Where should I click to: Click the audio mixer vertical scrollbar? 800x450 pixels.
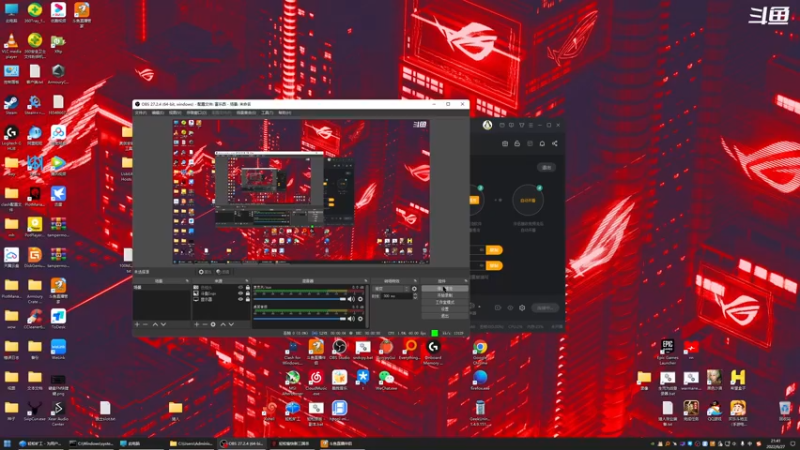367,306
